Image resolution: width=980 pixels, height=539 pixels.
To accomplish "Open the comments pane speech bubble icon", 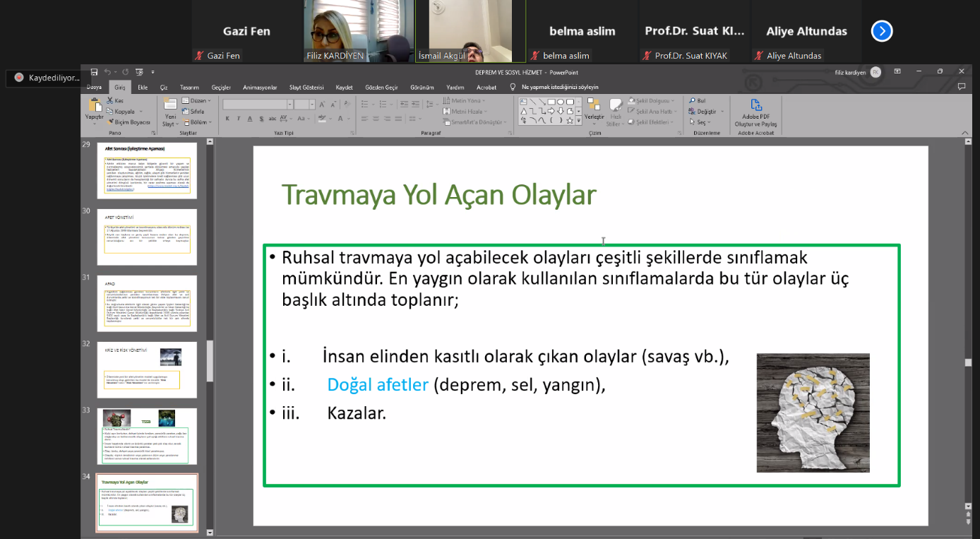I will tap(961, 87).
